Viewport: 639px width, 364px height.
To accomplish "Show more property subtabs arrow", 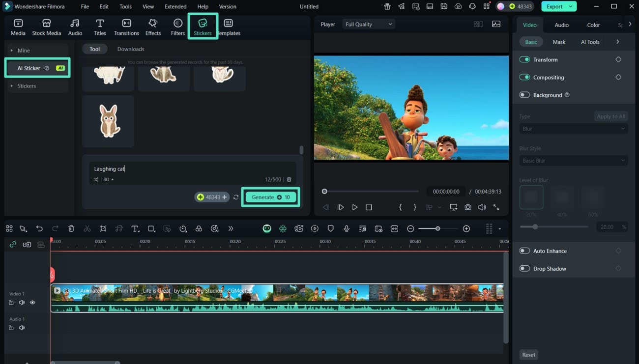I will point(618,42).
